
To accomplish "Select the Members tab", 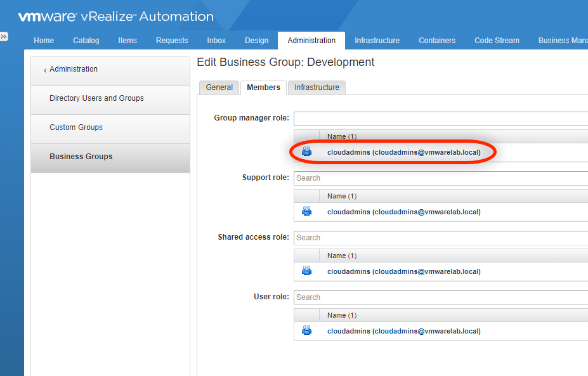I will (x=263, y=88).
